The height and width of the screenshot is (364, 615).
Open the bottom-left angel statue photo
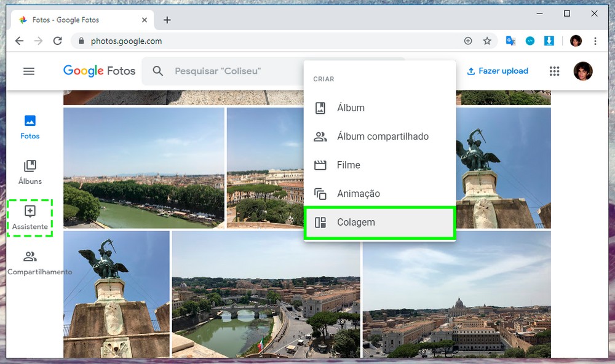tap(116, 294)
